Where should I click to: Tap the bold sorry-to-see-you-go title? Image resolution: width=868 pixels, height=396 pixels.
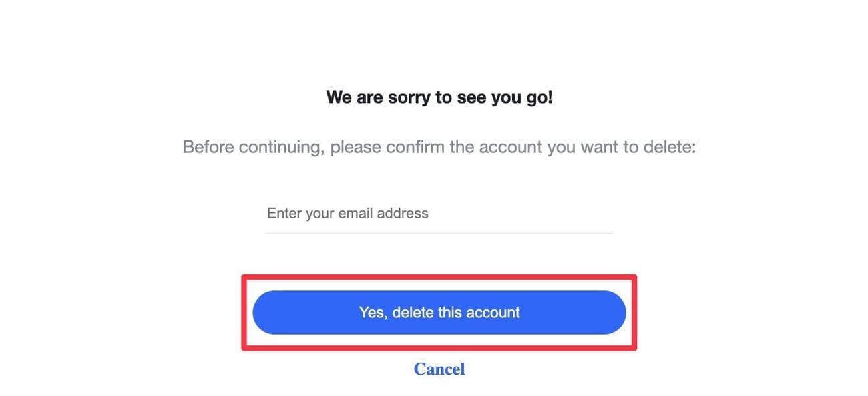[x=439, y=97]
